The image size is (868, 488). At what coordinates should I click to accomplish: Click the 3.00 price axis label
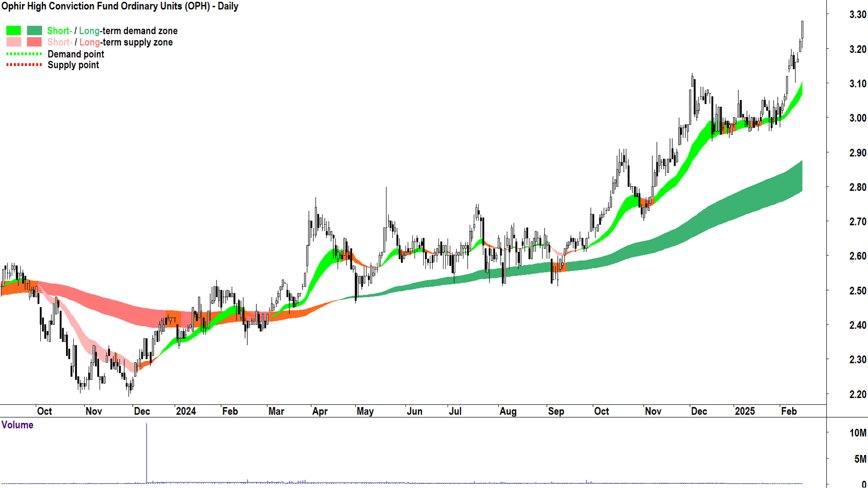tap(857, 118)
